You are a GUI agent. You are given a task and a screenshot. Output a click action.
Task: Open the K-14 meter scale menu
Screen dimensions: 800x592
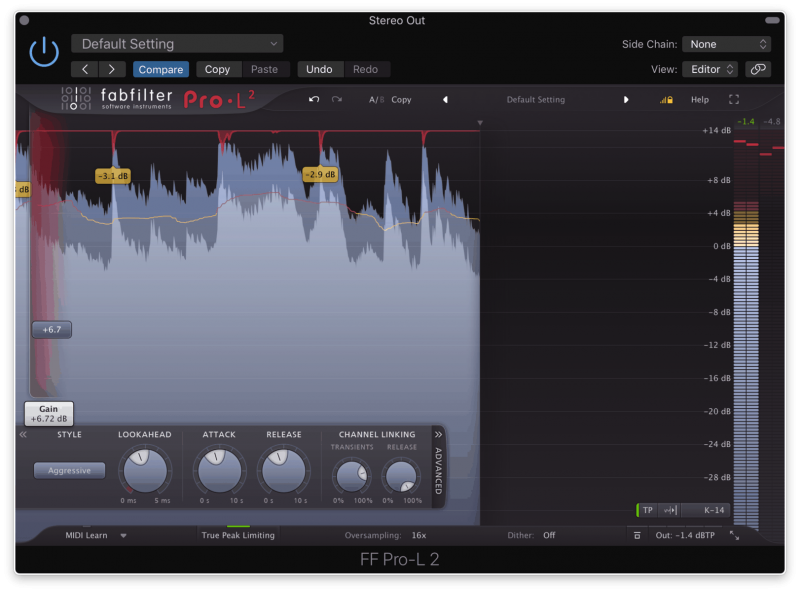[x=707, y=510]
